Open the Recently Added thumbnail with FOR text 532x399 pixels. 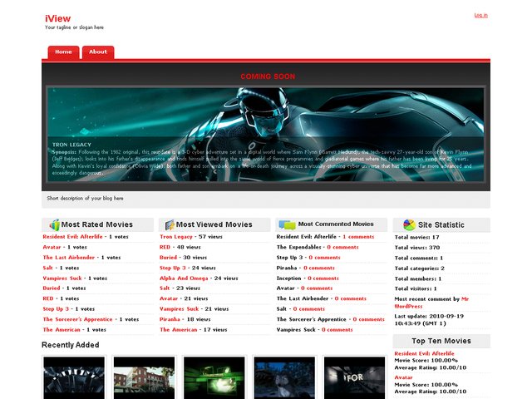pyautogui.click(x=355, y=377)
